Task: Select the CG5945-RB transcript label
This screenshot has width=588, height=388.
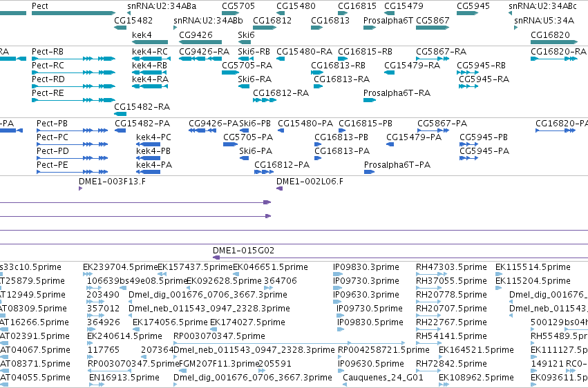Action: (x=481, y=65)
